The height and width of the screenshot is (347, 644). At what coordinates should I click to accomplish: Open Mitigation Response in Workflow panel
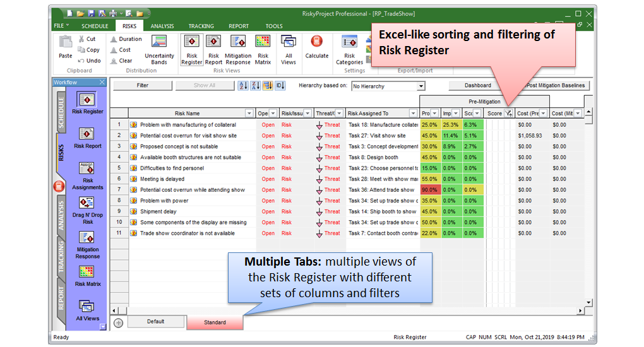[88, 245]
